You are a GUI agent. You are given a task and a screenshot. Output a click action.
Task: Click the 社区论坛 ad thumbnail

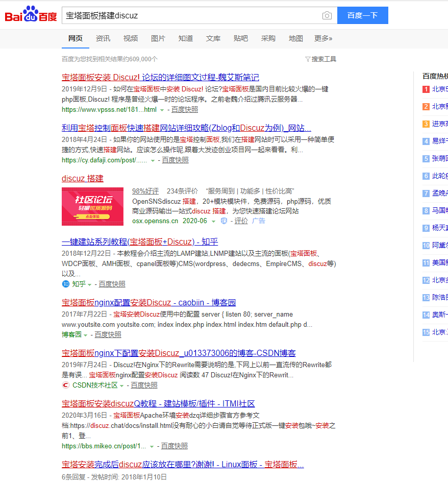click(92, 206)
